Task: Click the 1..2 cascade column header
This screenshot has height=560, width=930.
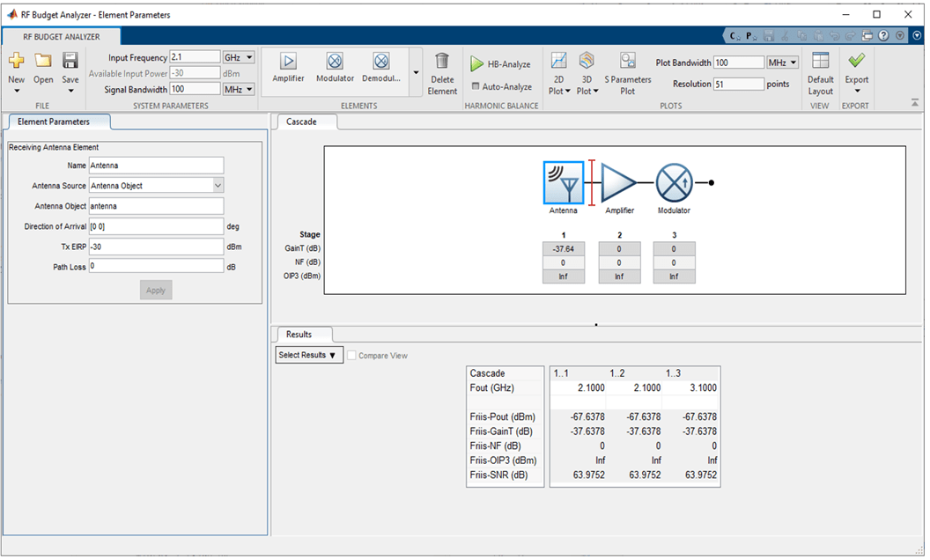Action: (x=616, y=373)
